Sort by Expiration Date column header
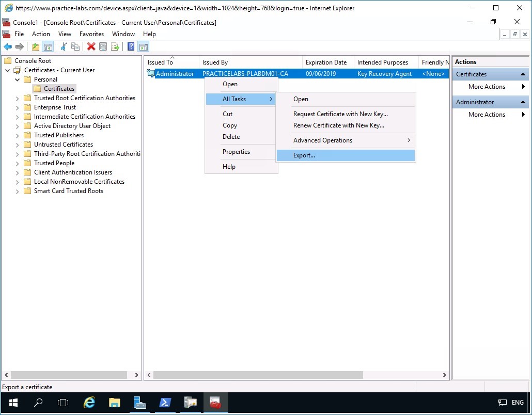Image resolution: width=532 pixels, height=415 pixels. click(x=328, y=62)
